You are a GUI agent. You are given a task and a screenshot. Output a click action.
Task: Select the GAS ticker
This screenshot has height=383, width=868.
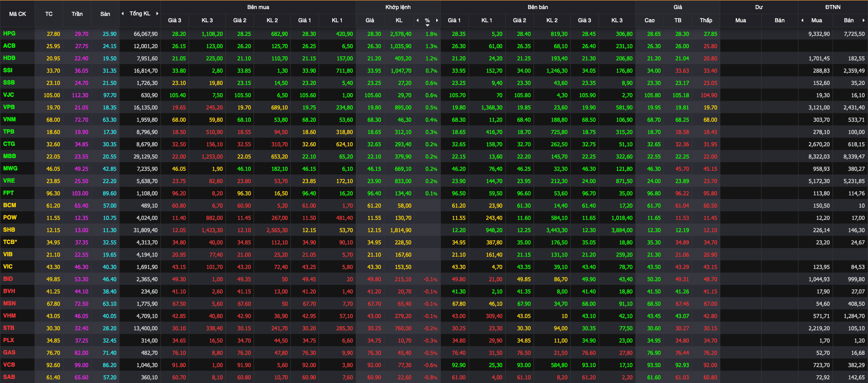point(9,353)
